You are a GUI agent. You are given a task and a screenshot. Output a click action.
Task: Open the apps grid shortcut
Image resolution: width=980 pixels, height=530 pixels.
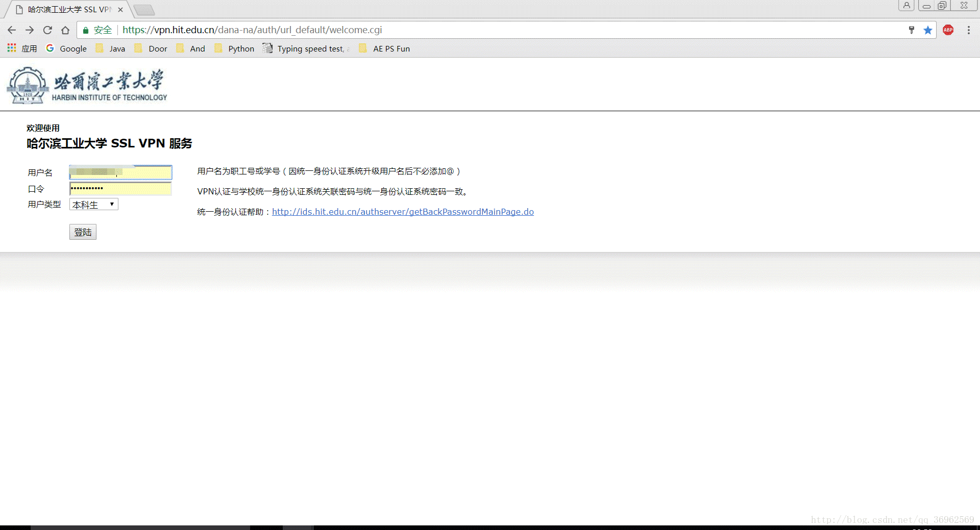tap(22, 48)
